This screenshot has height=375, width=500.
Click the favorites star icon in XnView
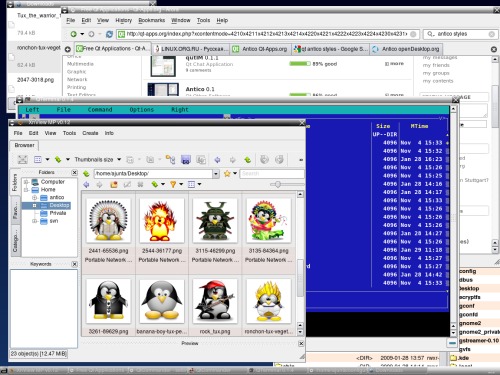click(227, 173)
